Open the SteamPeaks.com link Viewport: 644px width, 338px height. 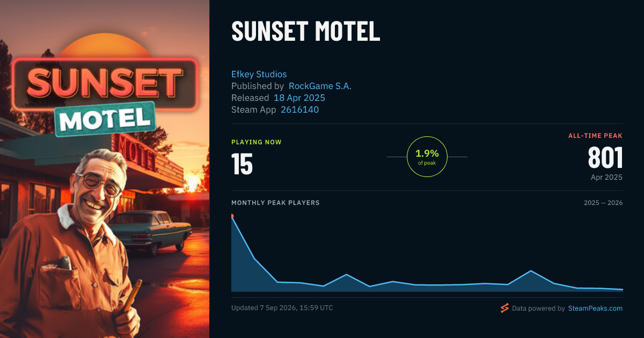coord(595,308)
